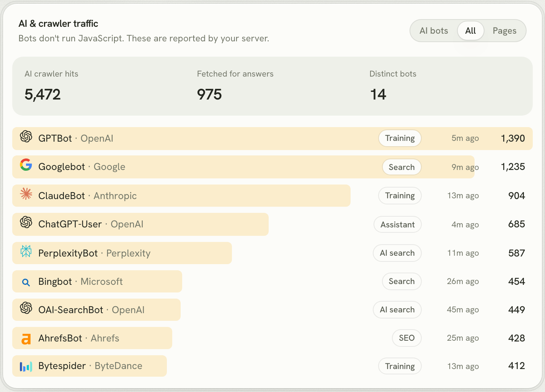The width and height of the screenshot is (545, 392).
Task: Click the Bots don't run JavaScript subtitle
Action: coord(144,39)
